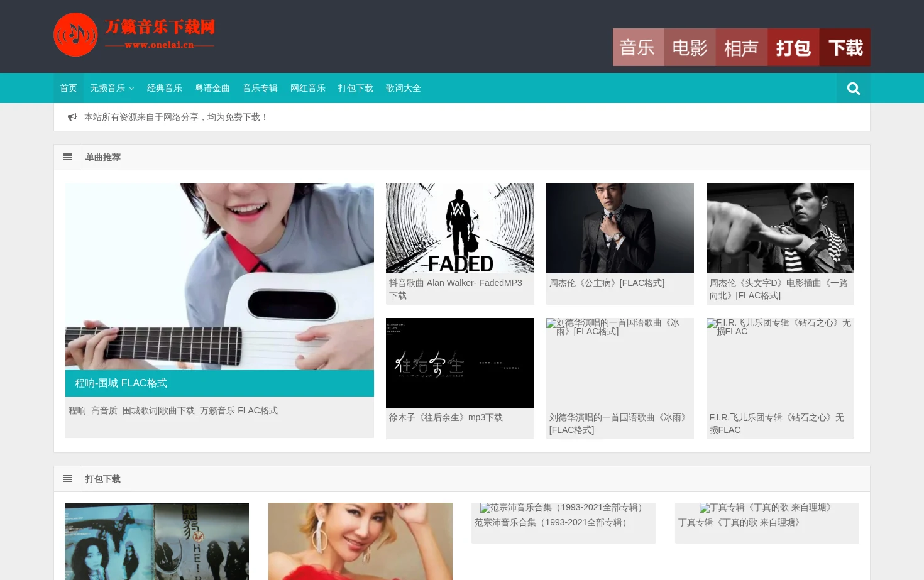The height and width of the screenshot is (580, 924).
Task: Open the 刘德华演唱的一首国语歌曲《冰雨》 caption link
Action: coord(619,424)
